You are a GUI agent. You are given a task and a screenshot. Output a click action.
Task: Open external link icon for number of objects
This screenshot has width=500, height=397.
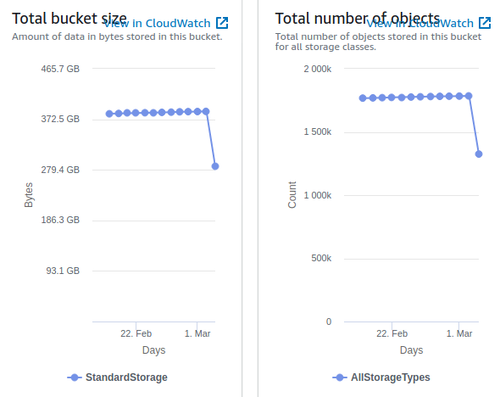pos(485,23)
